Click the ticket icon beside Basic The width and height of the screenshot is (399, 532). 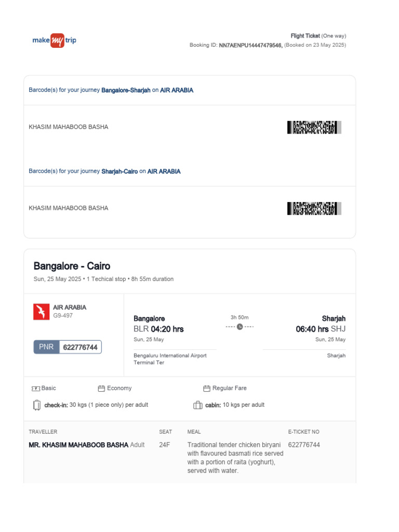pyautogui.click(x=36, y=389)
